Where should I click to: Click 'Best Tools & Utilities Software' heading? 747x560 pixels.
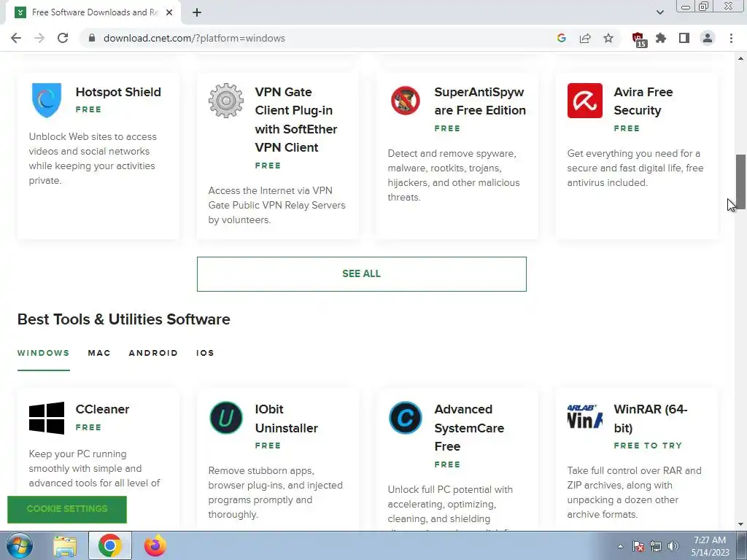pos(124,319)
